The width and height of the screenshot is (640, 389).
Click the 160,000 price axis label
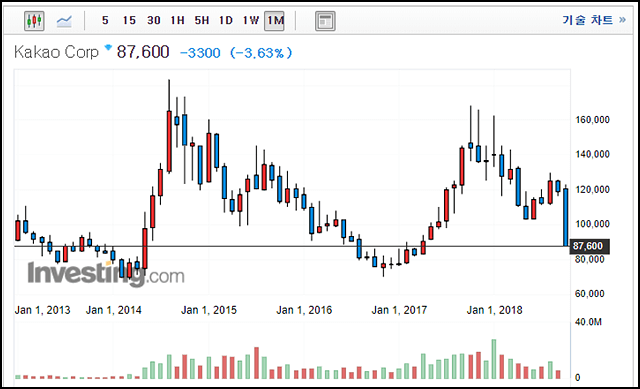tap(592, 120)
